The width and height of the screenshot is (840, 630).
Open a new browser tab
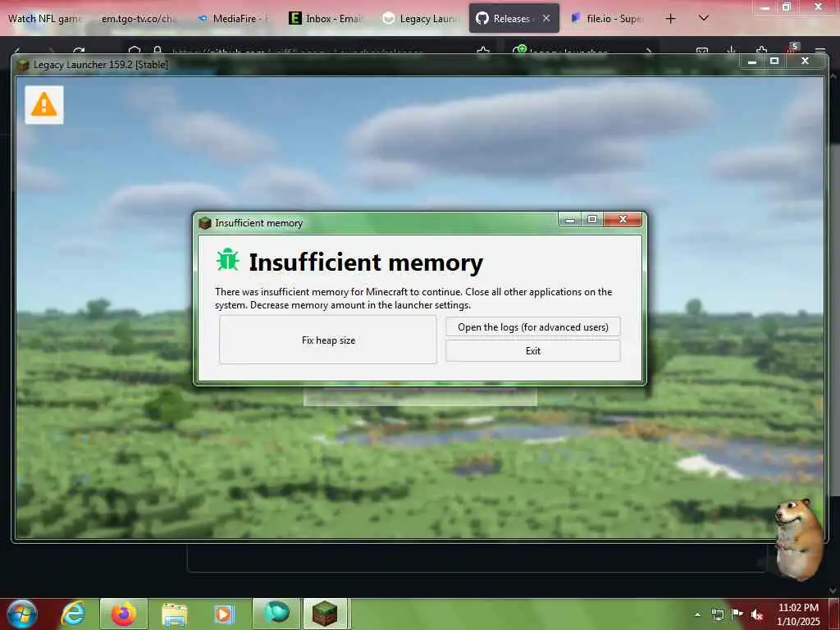coord(670,19)
